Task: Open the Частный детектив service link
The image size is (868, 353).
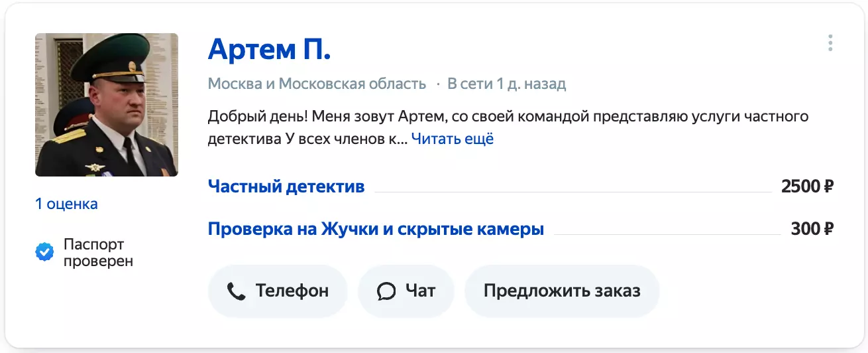Action: pos(286,186)
